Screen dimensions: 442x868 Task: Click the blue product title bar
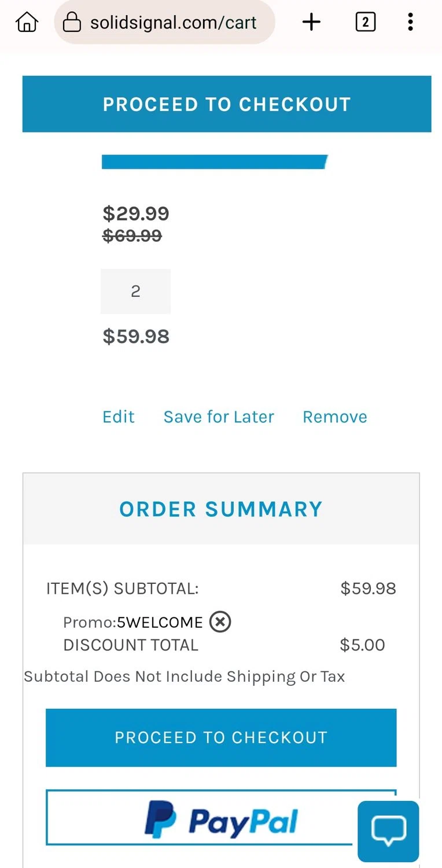[x=214, y=162]
